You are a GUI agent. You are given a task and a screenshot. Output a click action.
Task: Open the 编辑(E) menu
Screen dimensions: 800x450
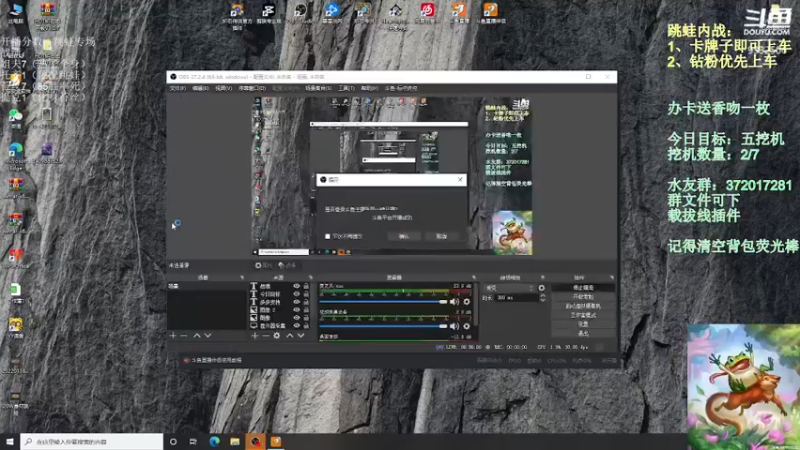click(201, 88)
